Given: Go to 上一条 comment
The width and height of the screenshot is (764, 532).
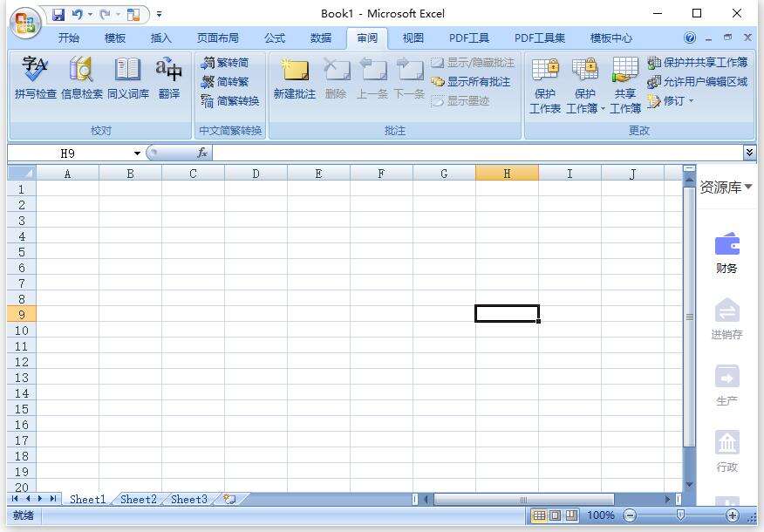Looking at the screenshot, I should (x=372, y=78).
